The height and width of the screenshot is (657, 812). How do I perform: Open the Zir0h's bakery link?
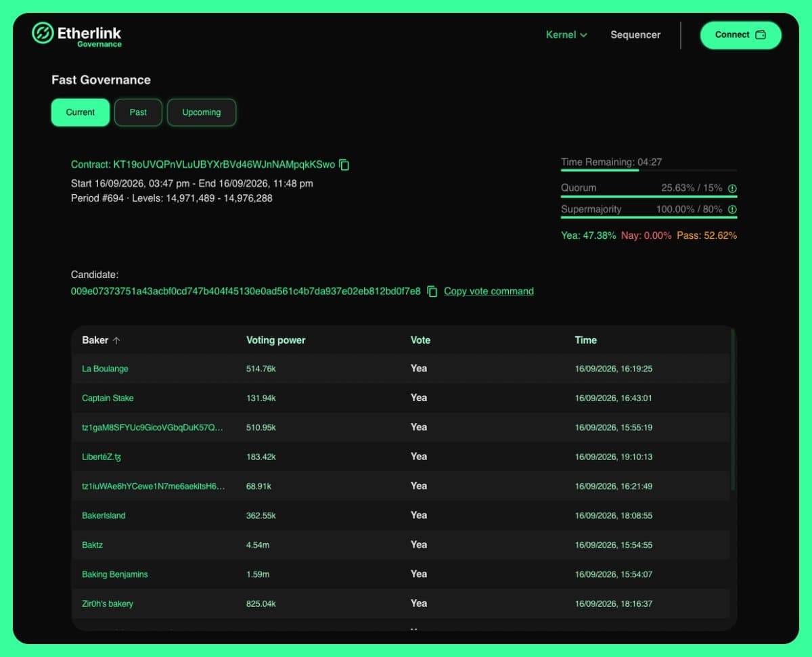pyautogui.click(x=108, y=604)
